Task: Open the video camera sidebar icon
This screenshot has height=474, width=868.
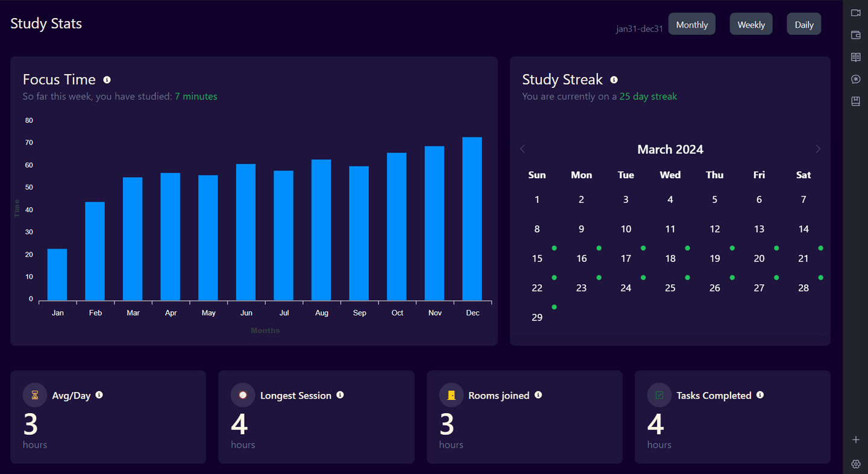Action: pyautogui.click(x=855, y=13)
